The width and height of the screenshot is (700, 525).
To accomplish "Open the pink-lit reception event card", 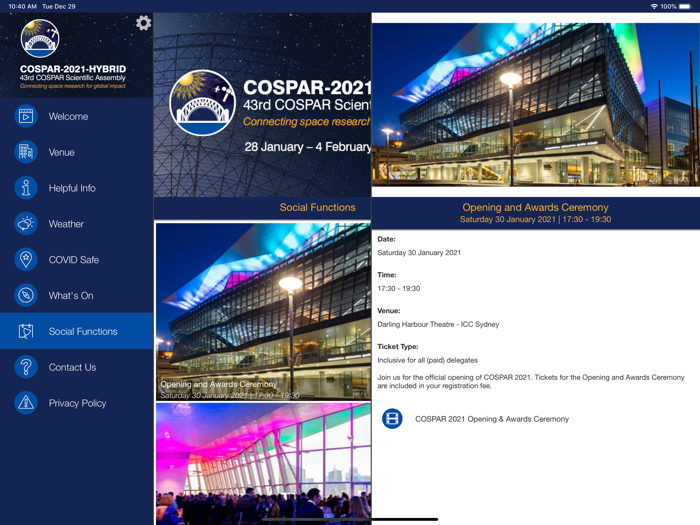I will click(x=263, y=463).
